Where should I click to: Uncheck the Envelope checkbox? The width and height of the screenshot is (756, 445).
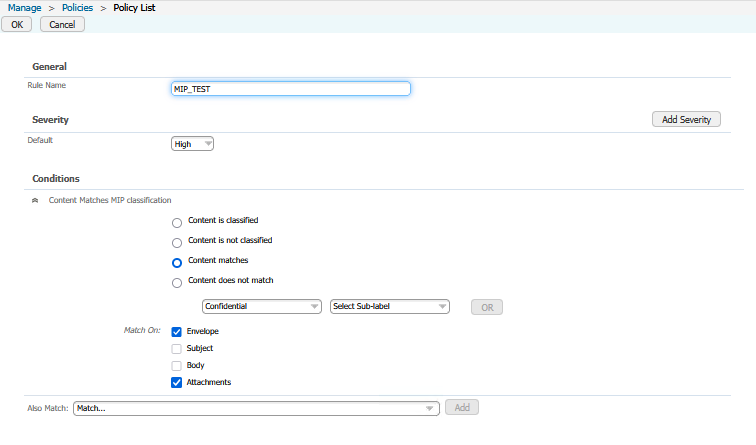(177, 331)
